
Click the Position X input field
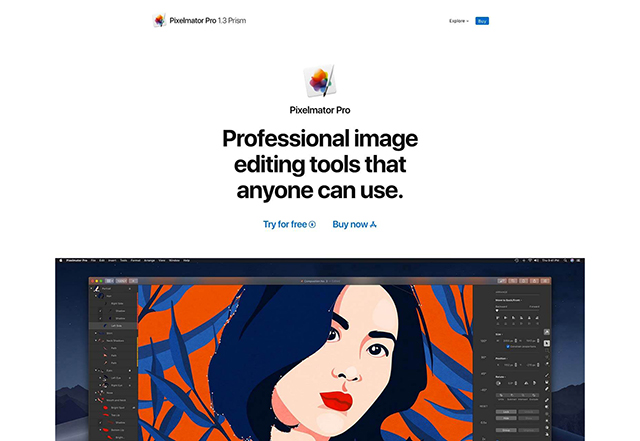pos(509,365)
